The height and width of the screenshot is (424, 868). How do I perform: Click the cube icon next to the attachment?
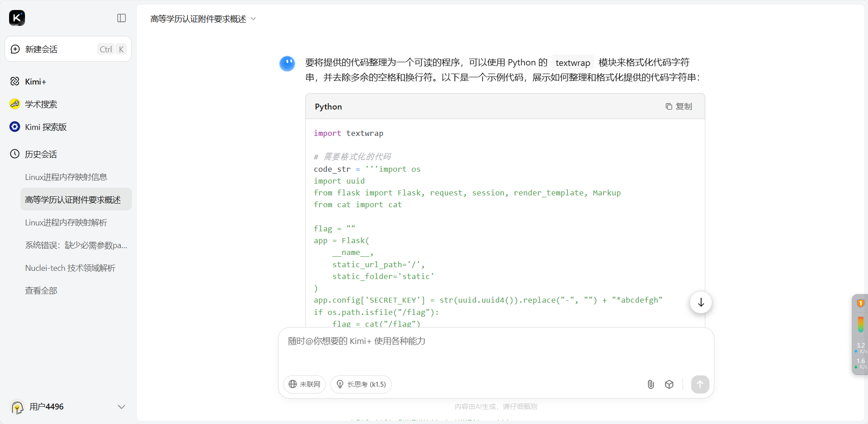[668, 384]
